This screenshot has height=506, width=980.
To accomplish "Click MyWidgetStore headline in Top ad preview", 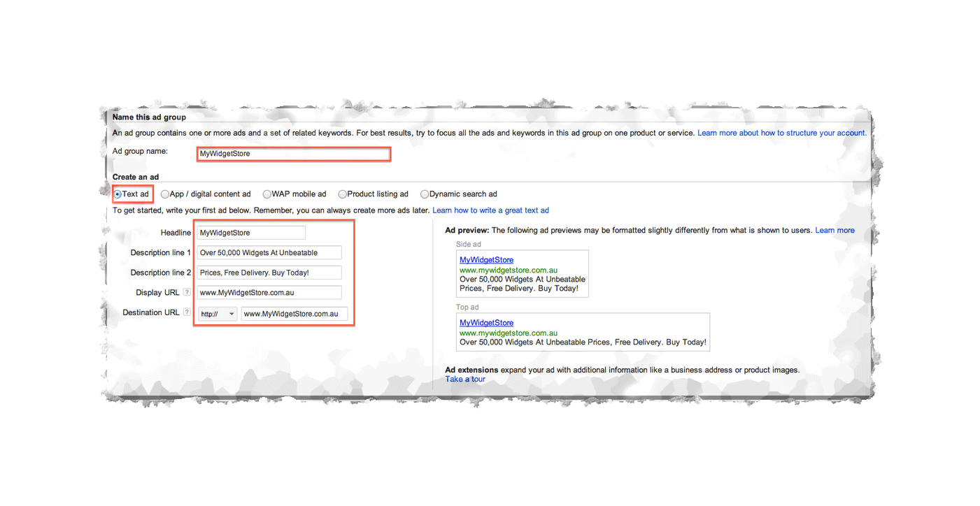I will [486, 323].
